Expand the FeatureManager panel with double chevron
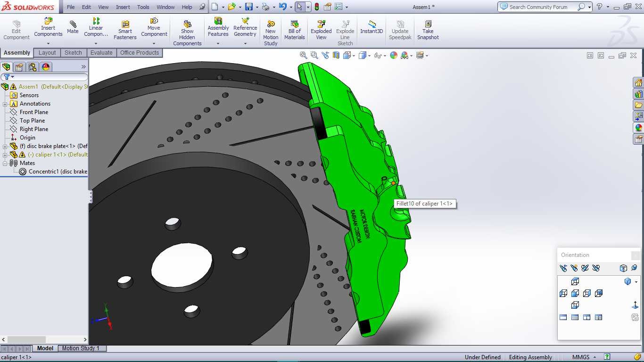Screen dimensions: 644x362 [x=83, y=67]
